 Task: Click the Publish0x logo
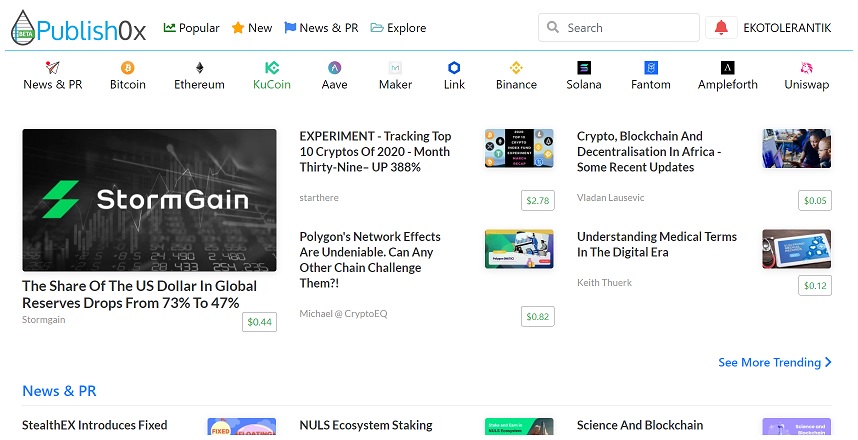click(79, 28)
